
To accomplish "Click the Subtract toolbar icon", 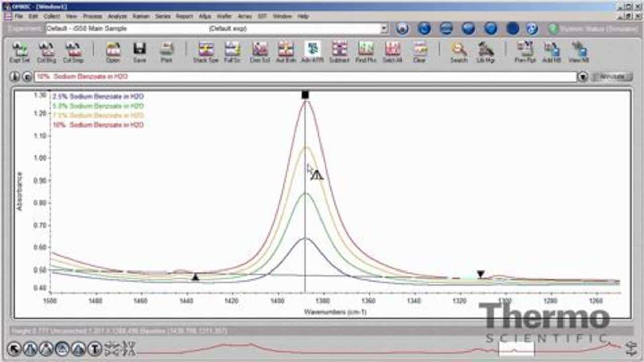I will coord(339,52).
